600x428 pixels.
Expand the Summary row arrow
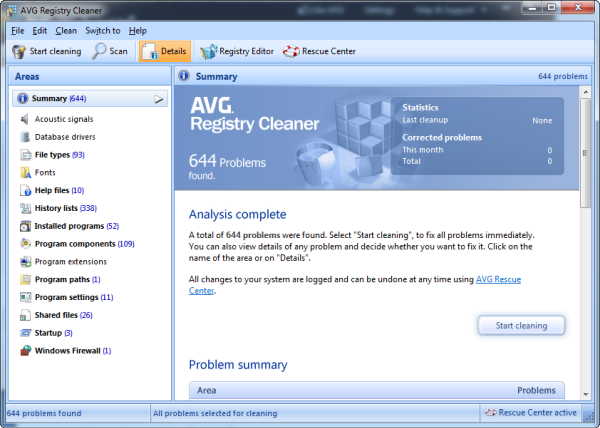[159, 99]
